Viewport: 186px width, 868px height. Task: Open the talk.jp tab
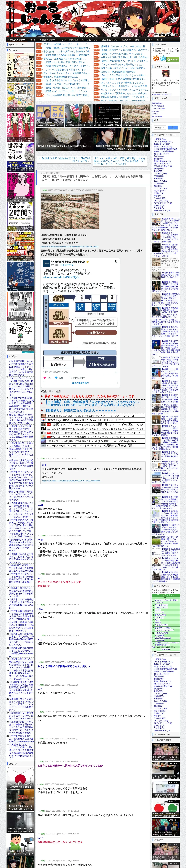[x=159, y=40]
